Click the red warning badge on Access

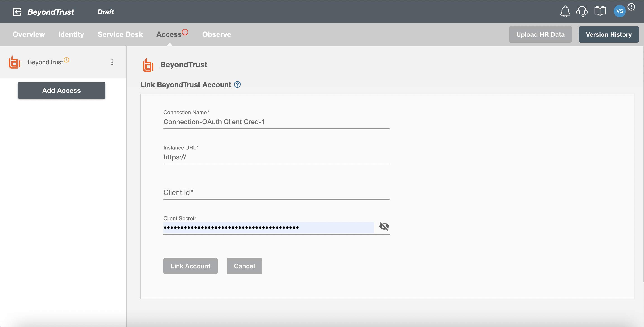[185, 32]
